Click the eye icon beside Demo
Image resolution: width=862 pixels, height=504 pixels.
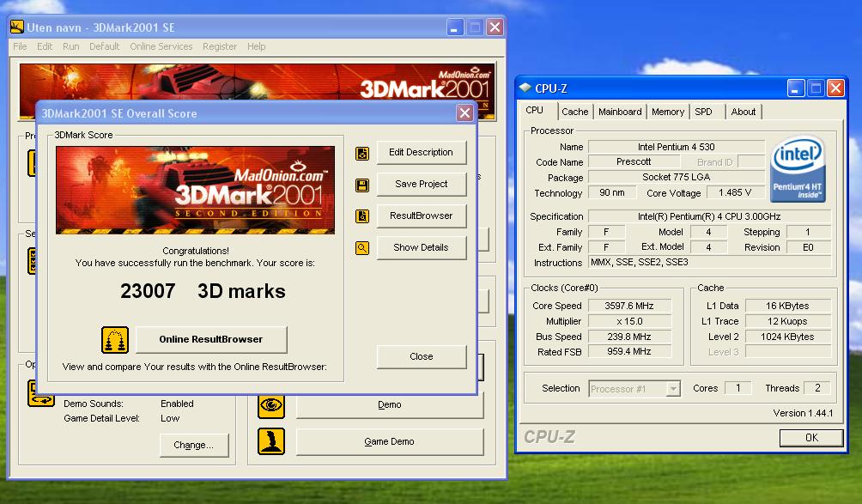click(x=271, y=405)
